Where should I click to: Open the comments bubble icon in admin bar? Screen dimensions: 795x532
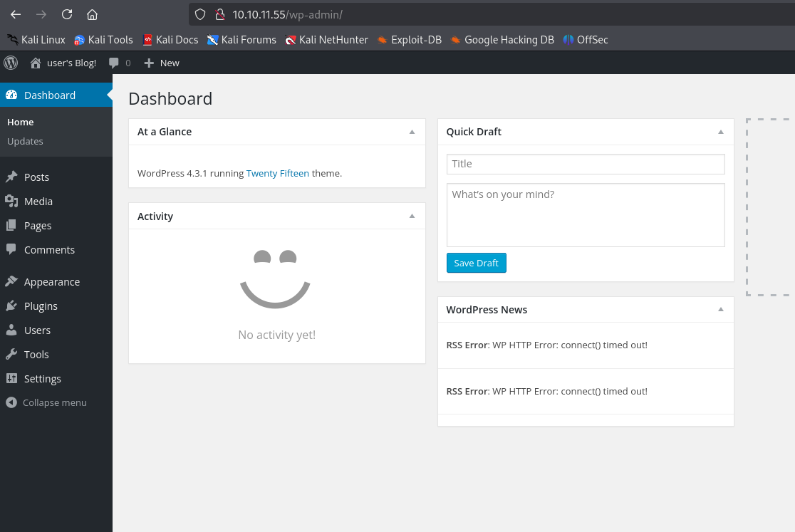(114, 63)
